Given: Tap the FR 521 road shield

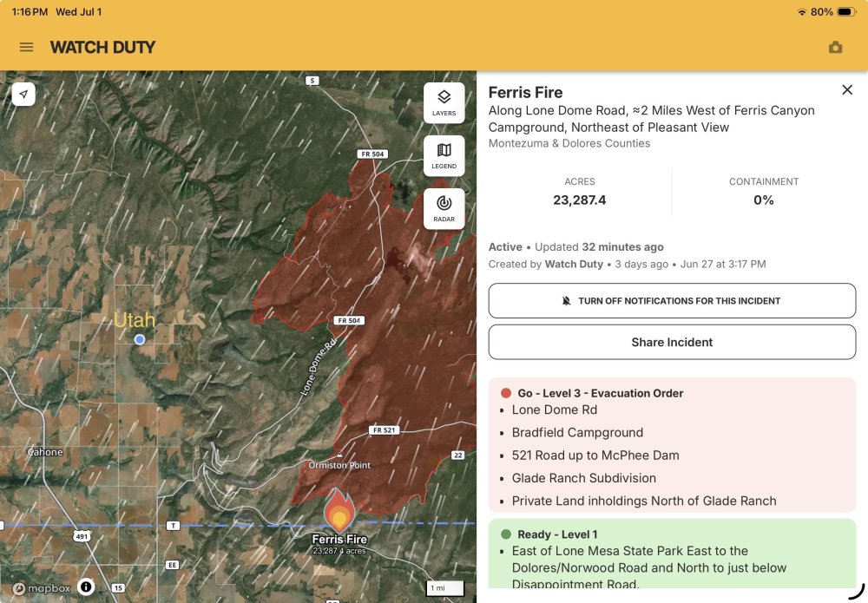Looking at the screenshot, I should pos(385,429).
